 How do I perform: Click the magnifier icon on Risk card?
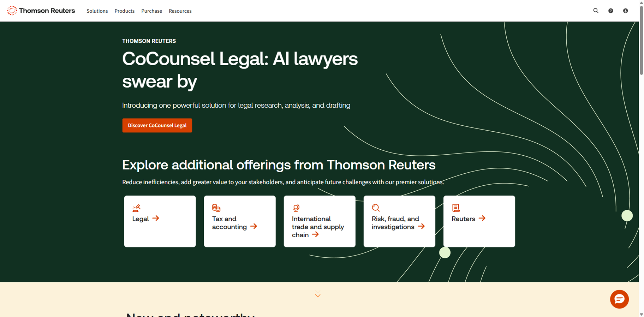point(376,208)
